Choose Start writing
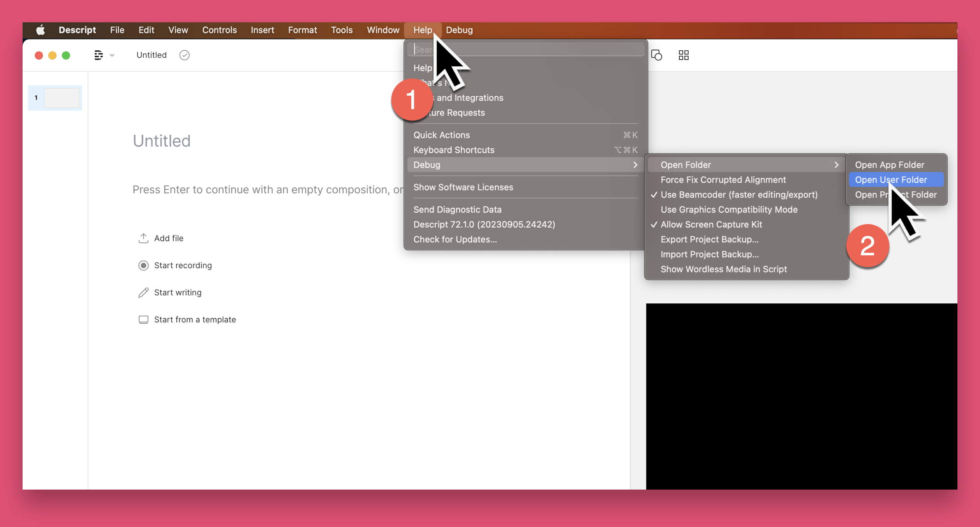 [x=178, y=292]
